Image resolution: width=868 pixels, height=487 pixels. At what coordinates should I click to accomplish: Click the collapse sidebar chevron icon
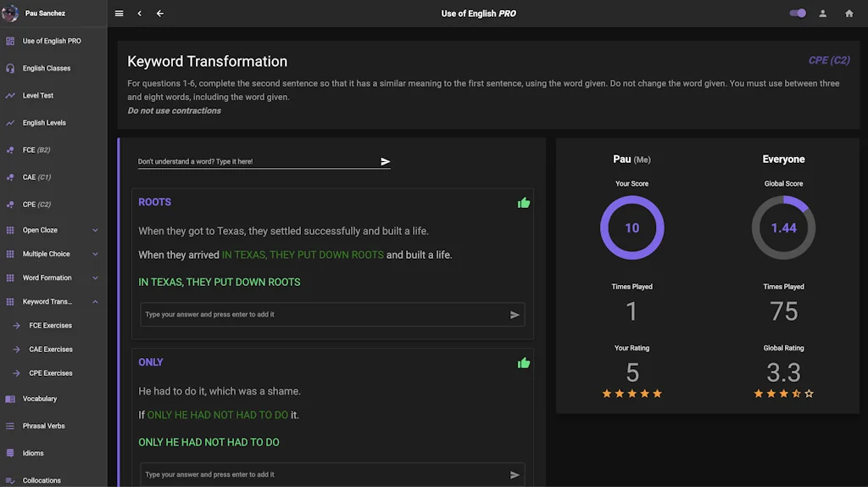coord(140,14)
